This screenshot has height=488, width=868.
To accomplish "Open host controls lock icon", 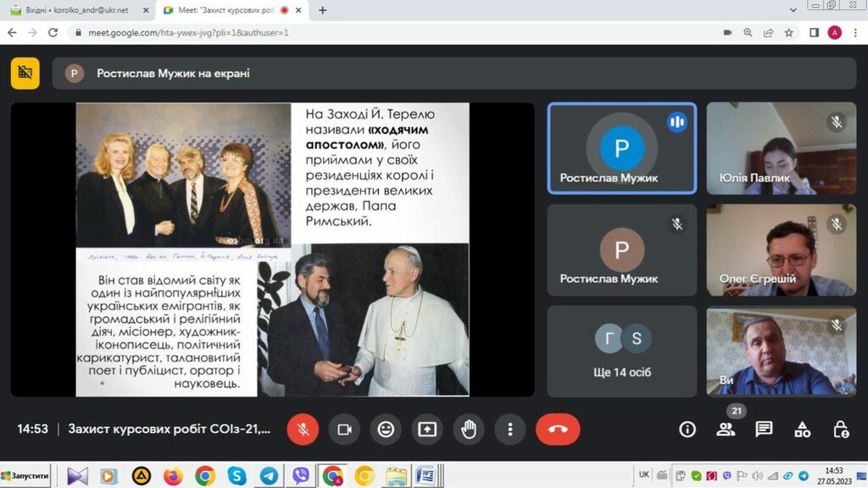I will [840, 430].
